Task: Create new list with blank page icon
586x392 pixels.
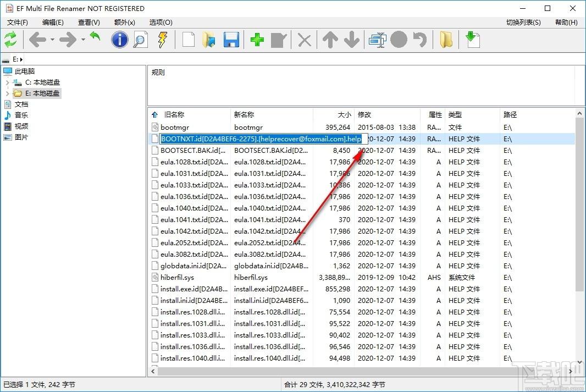Action: tap(189, 40)
